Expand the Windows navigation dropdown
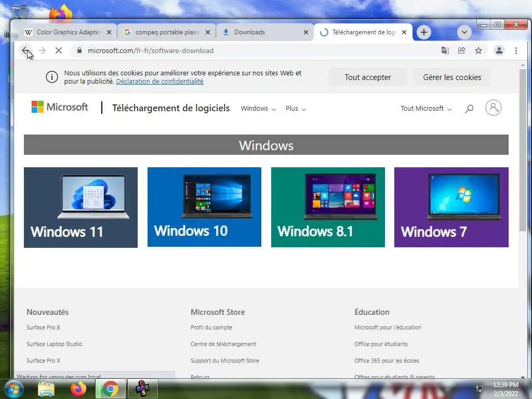The height and width of the screenshot is (399, 532). (x=258, y=109)
